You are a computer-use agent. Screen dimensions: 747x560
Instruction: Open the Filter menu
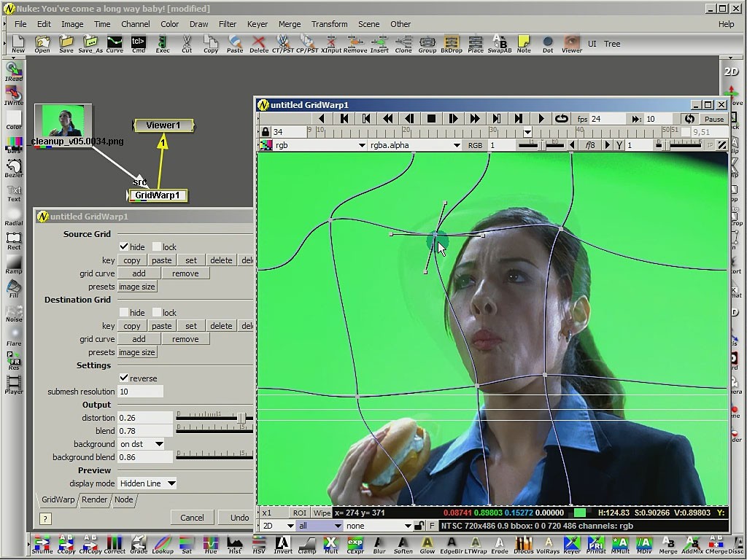click(227, 24)
